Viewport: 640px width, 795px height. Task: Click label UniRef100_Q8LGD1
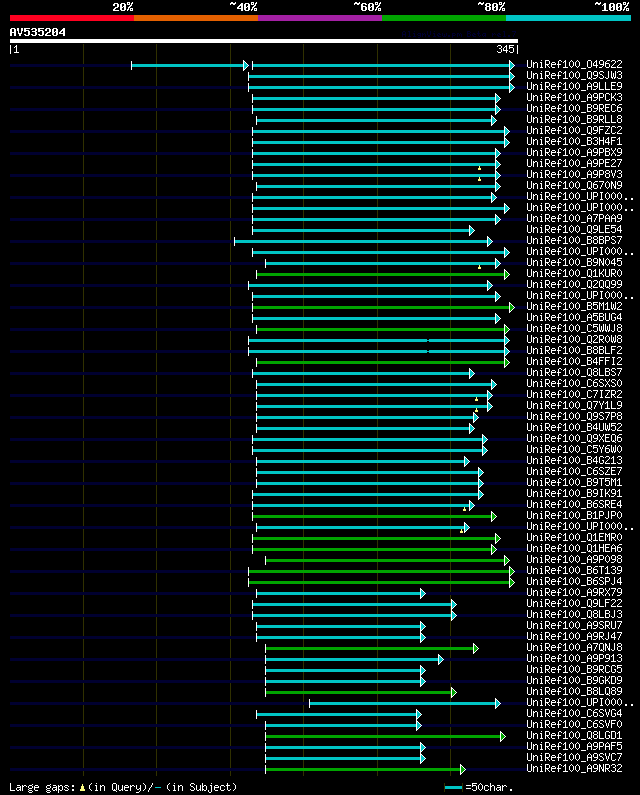[574, 735]
